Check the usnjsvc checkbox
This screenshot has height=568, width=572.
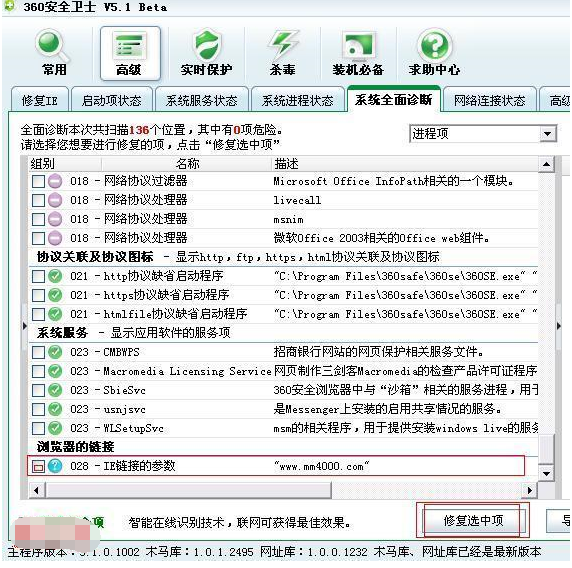(38, 409)
